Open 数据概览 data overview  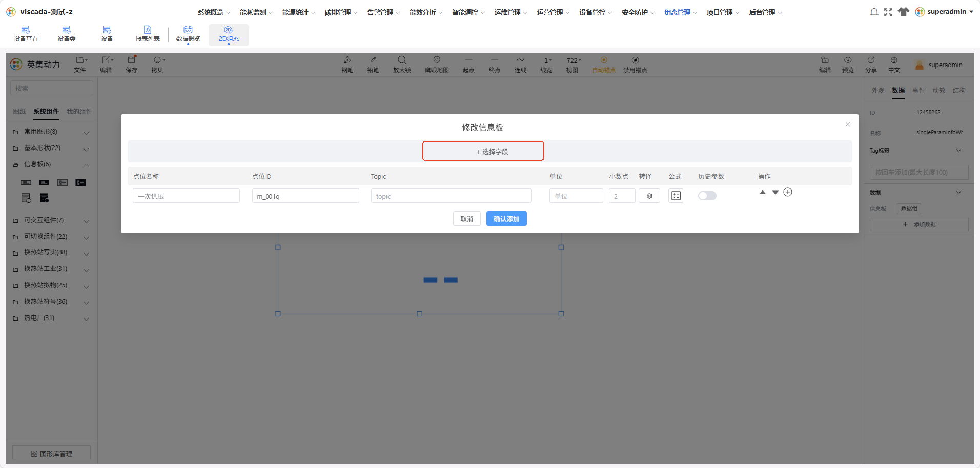188,34
